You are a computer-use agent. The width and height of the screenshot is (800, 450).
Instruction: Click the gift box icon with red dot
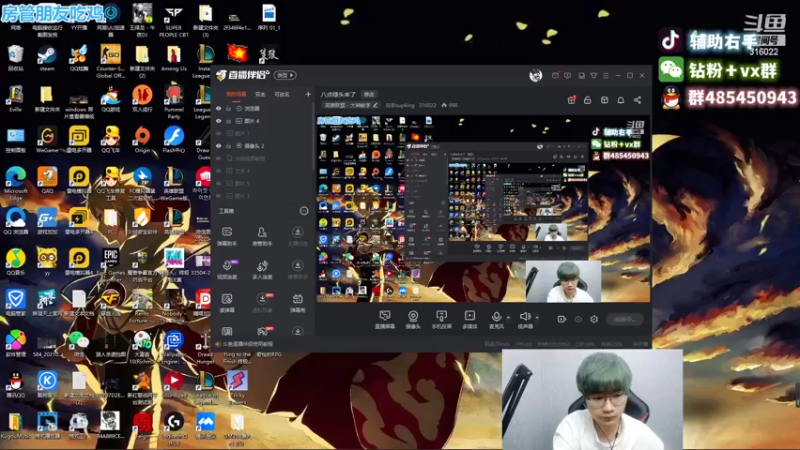click(571, 100)
